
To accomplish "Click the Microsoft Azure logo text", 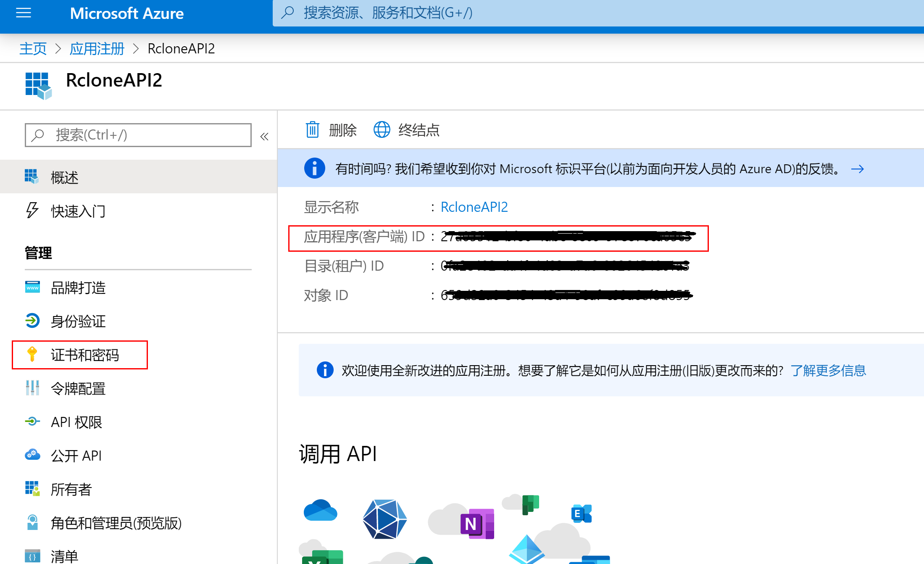I will pyautogui.click(x=127, y=13).
